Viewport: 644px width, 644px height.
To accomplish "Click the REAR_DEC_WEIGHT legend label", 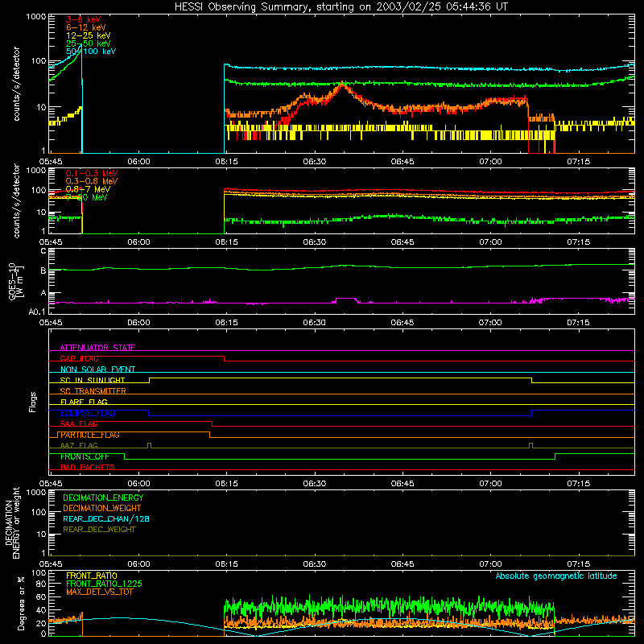I will pos(99,530).
